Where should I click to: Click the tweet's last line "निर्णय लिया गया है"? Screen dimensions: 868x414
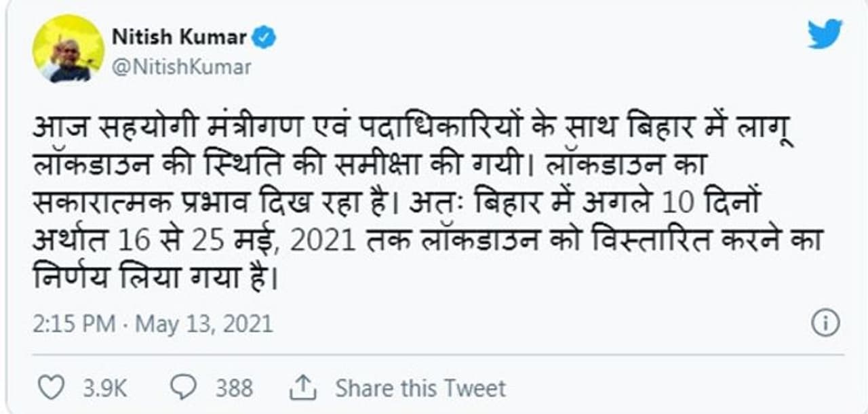coord(156,278)
